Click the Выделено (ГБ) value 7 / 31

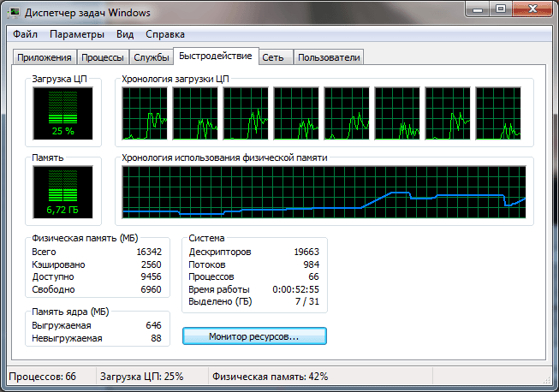[307, 301]
